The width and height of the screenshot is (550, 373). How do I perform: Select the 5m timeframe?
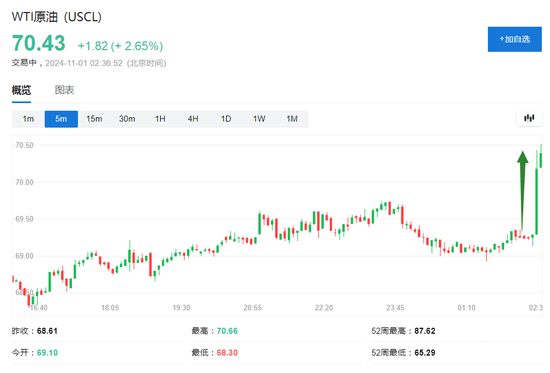tap(61, 119)
